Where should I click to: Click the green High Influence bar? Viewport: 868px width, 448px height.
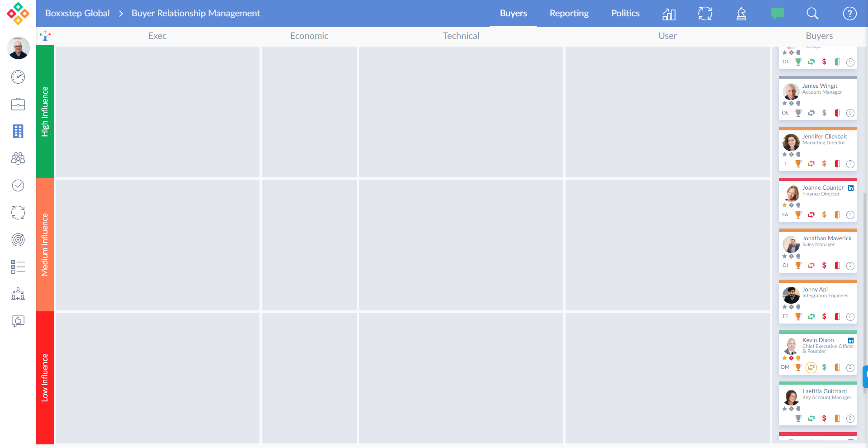click(45, 111)
